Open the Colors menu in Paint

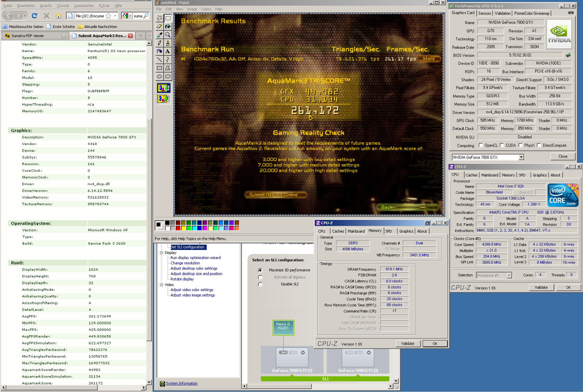(206, 9)
